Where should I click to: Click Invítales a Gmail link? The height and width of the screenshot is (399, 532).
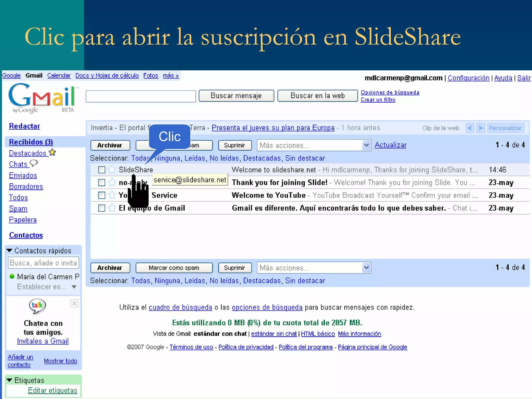click(43, 341)
